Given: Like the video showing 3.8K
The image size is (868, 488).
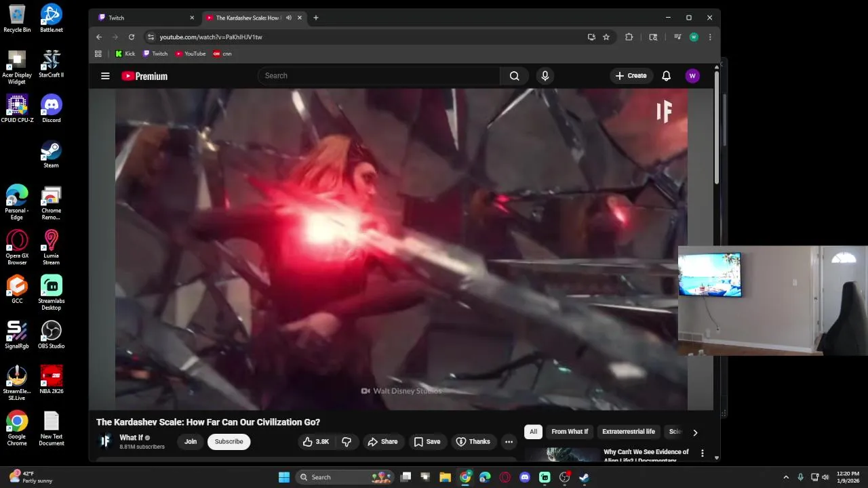Looking at the screenshot, I should point(317,441).
